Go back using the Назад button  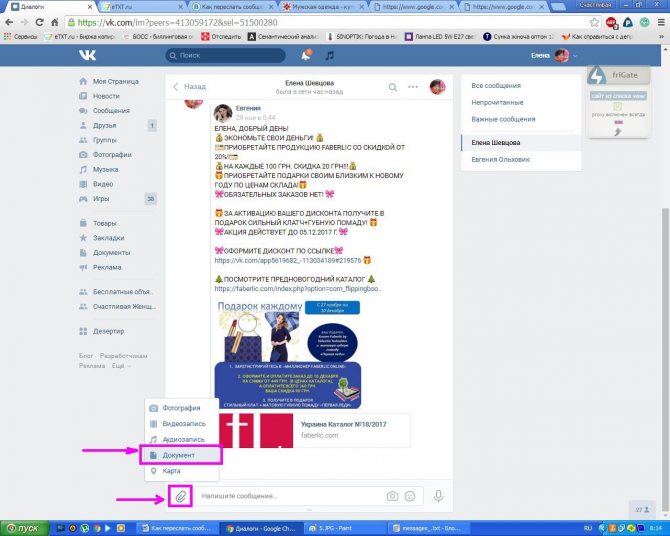[x=189, y=87]
